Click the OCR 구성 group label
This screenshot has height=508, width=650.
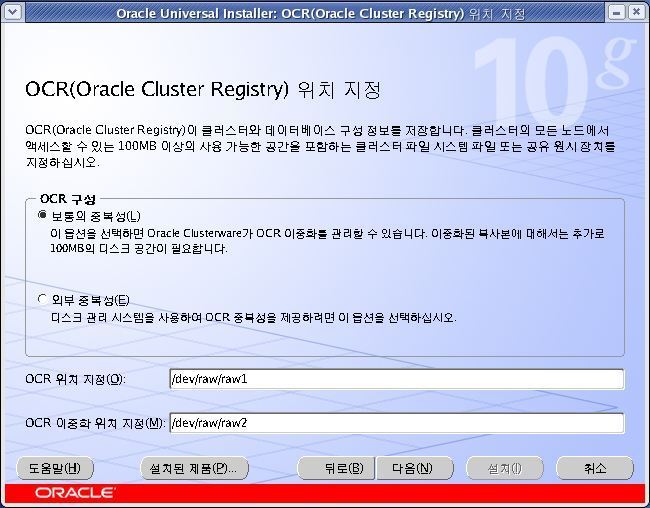click(68, 199)
